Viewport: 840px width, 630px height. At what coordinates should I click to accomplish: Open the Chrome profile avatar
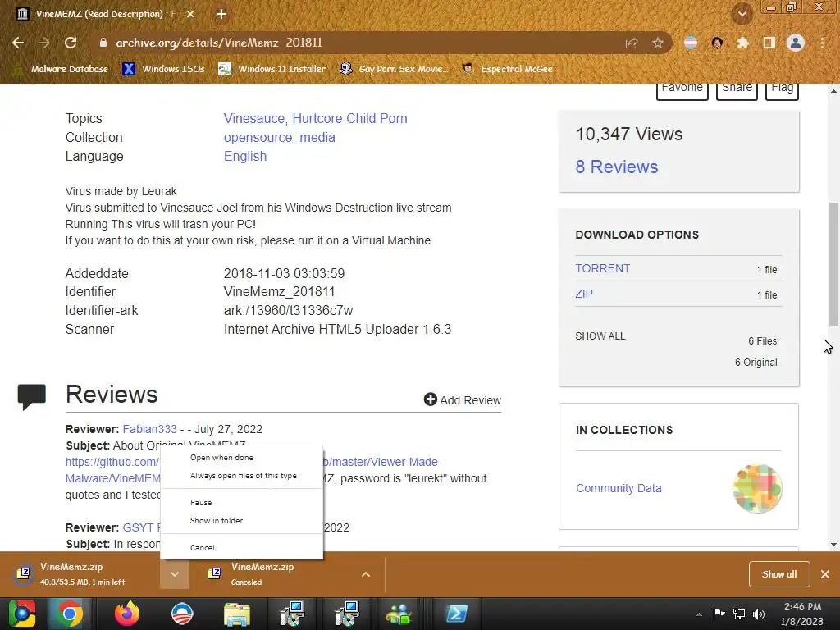click(796, 43)
